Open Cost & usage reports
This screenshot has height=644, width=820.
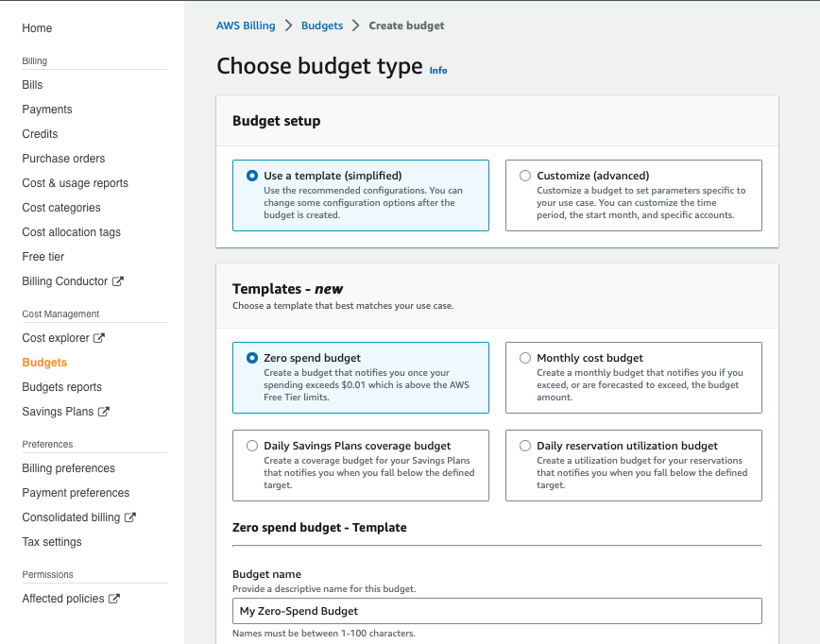point(74,182)
